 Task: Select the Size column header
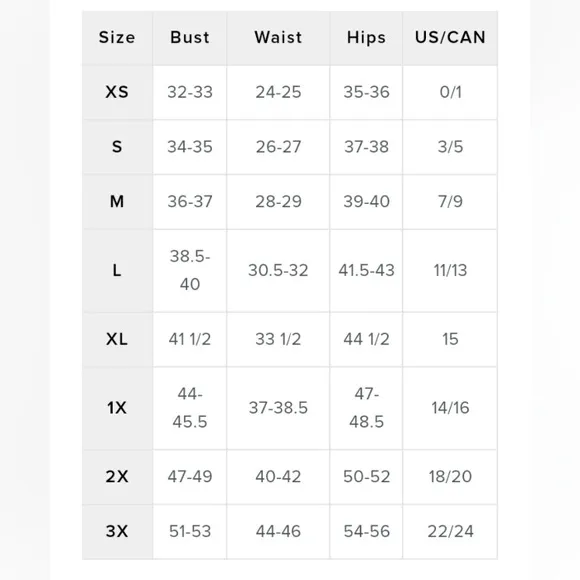[x=117, y=37]
